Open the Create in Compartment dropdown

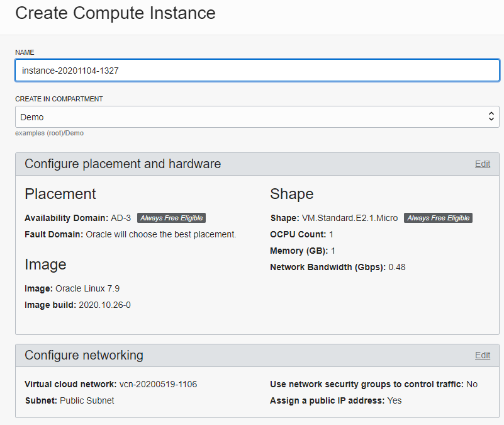(x=257, y=116)
